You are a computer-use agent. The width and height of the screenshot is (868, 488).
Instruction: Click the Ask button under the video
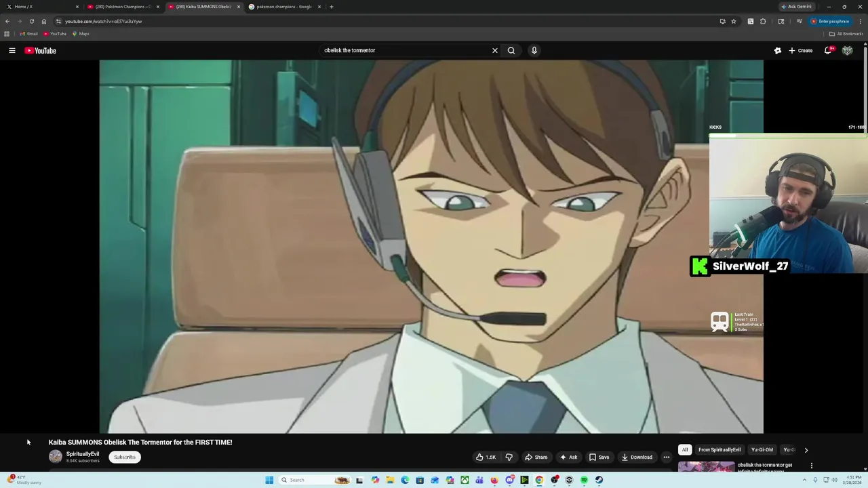click(x=568, y=457)
